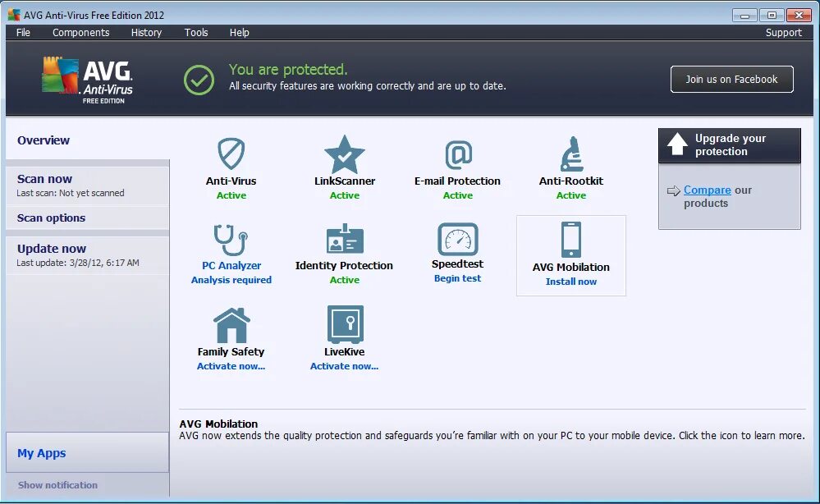Screen dimensions: 820x504
Task: Close the AVG window
Action: [x=799, y=15]
